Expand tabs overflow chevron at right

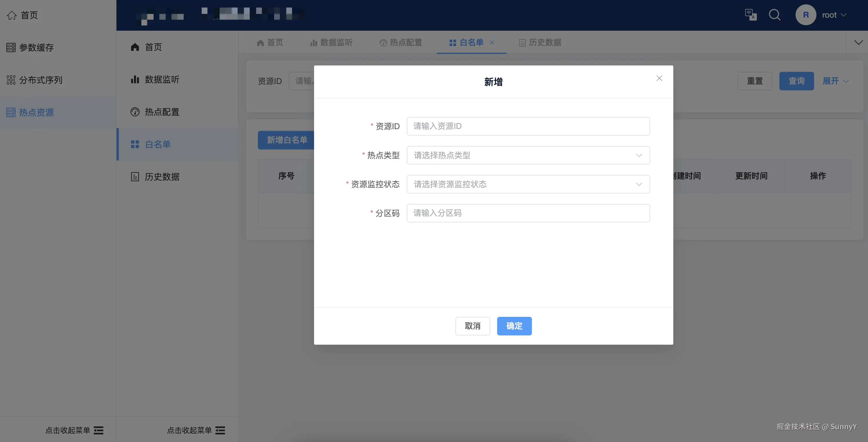(x=858, y=43)
